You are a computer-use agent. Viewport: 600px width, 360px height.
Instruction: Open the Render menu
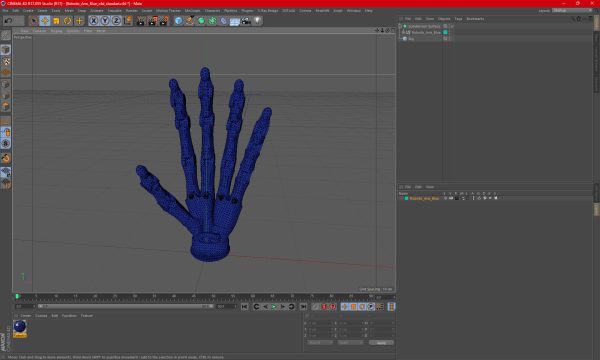click(131, 11)
